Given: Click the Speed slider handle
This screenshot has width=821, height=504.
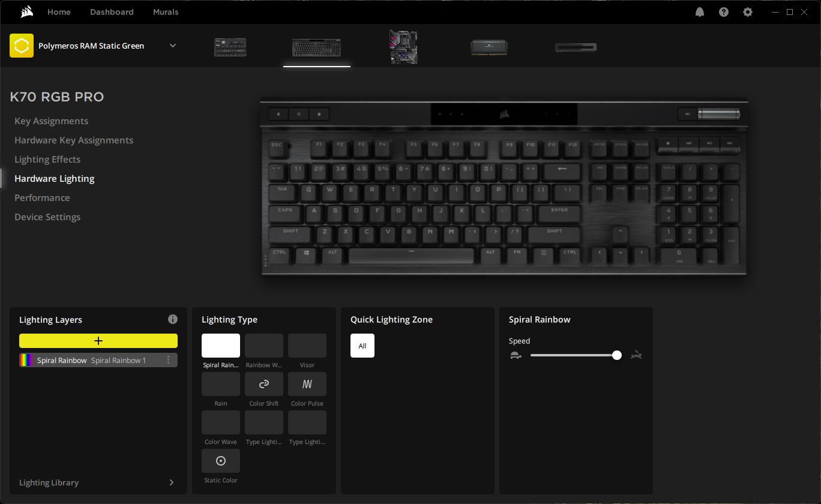Looking at the screenshot, I should [617, 355].
